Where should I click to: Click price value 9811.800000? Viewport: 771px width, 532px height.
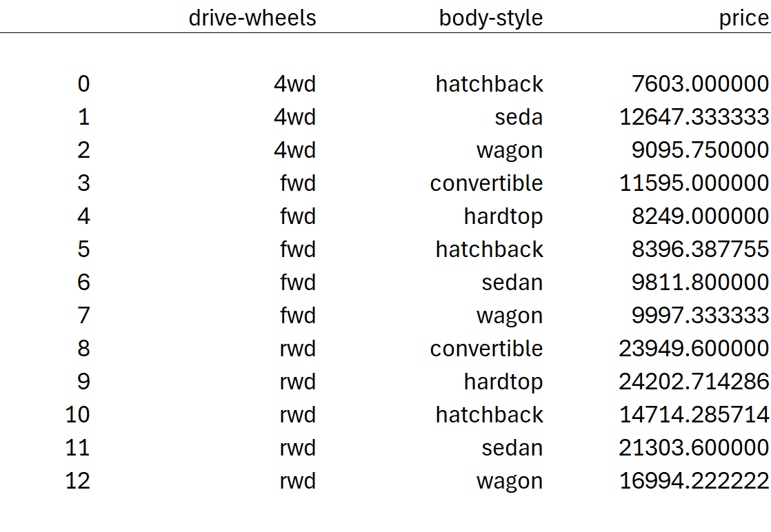700,283
